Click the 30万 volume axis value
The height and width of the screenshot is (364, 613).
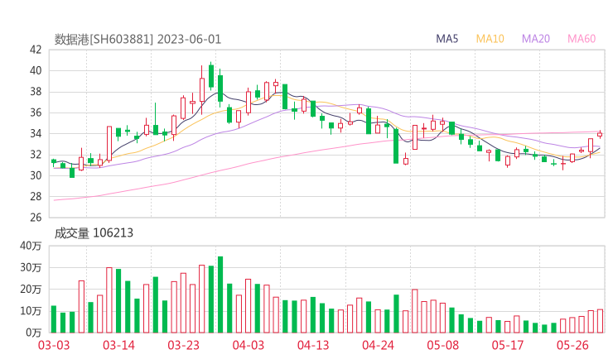31,268
